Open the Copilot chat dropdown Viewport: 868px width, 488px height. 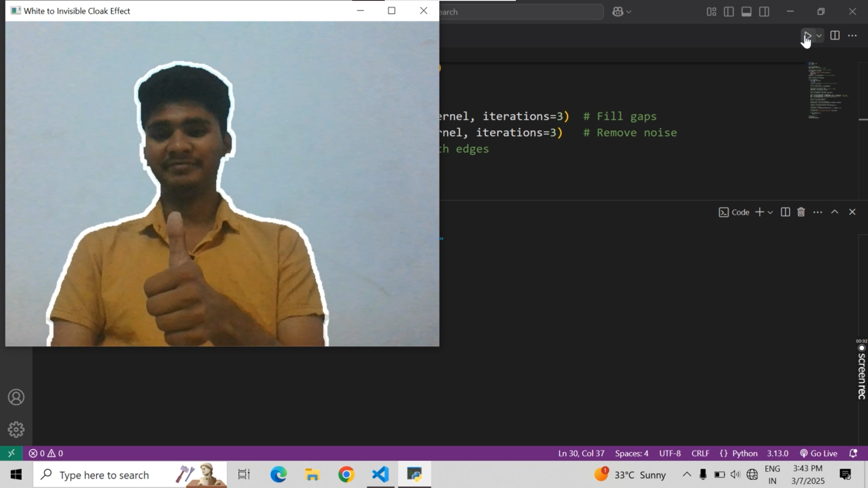[x=622, y=12]
